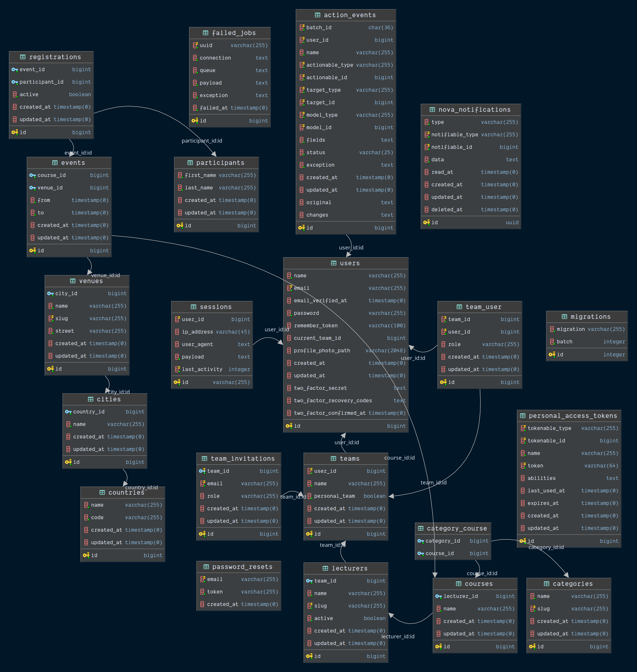The height and width of the screenshot is (672, 637).
Task: Click the table icon beside migrations header
Action: [564, 317]
